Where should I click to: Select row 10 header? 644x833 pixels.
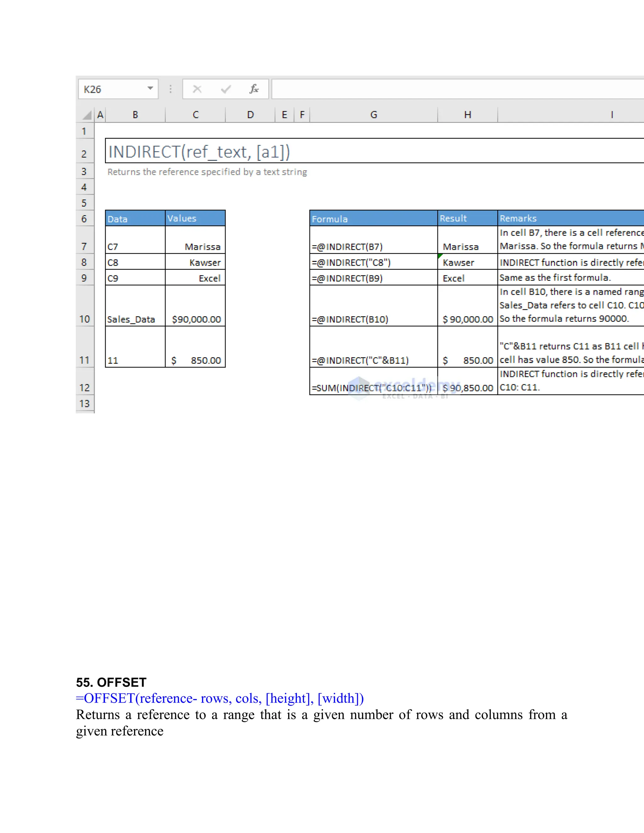[84, 306]
